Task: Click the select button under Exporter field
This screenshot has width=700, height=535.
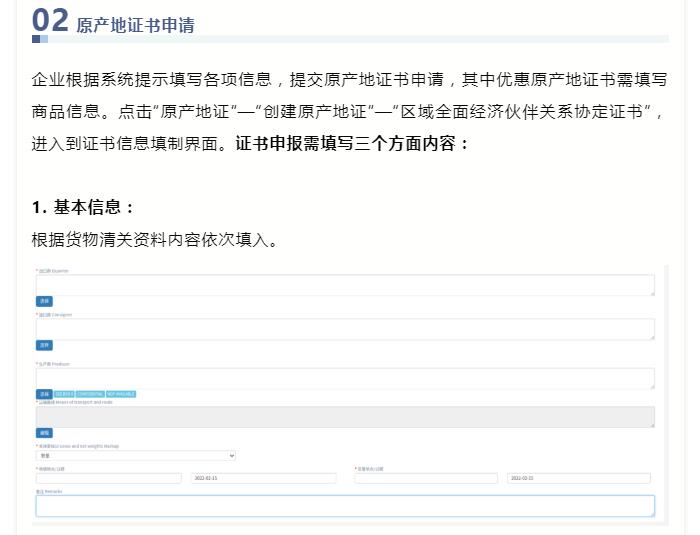Action: click(x=44, y=301)
